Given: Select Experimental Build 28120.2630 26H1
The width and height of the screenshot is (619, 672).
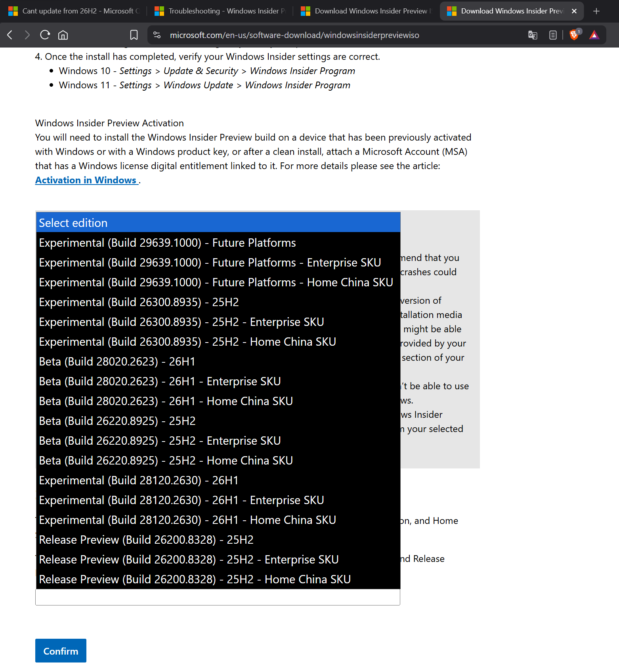Looking at the screenshot, I should click(x=218, y=480).
